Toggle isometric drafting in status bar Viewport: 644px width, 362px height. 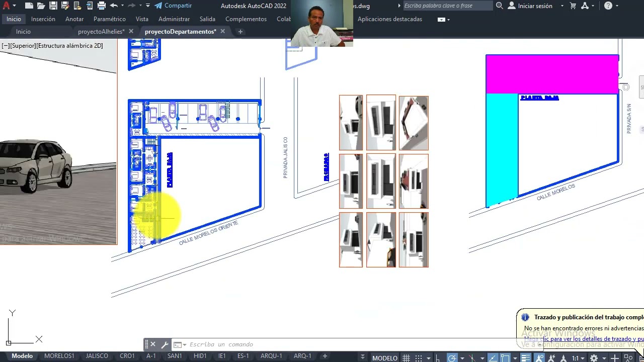coord(472,358)
